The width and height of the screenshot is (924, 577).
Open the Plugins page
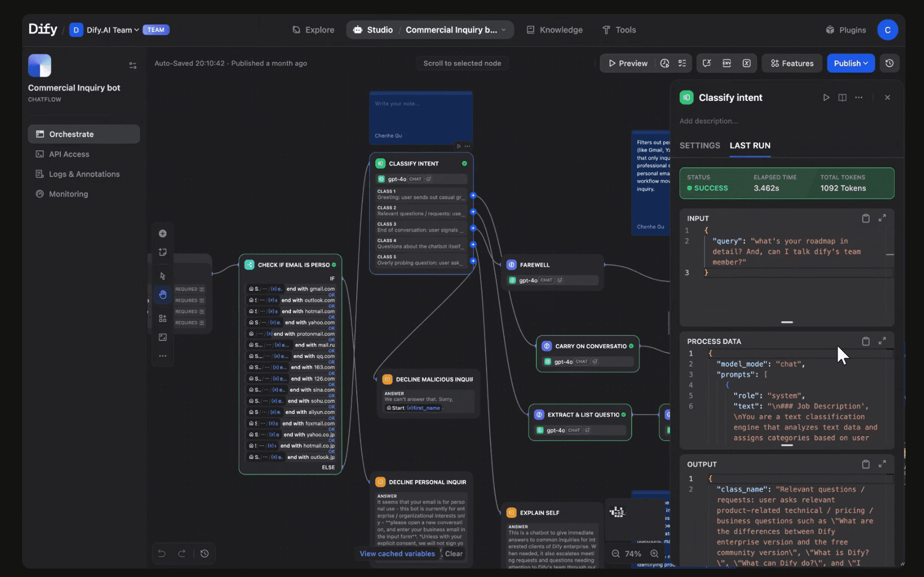click(x=846, y=30)
